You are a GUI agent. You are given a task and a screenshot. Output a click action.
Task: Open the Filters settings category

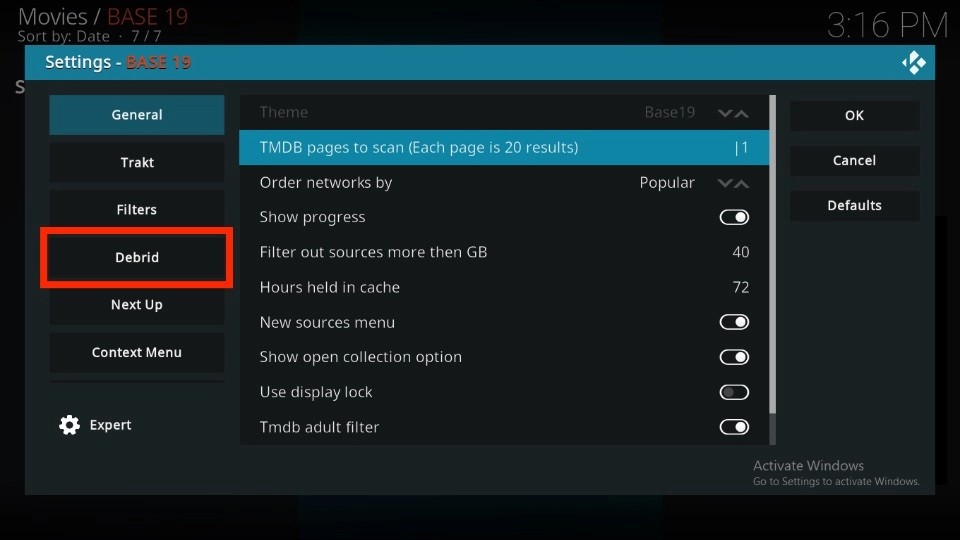coord(137,209)
